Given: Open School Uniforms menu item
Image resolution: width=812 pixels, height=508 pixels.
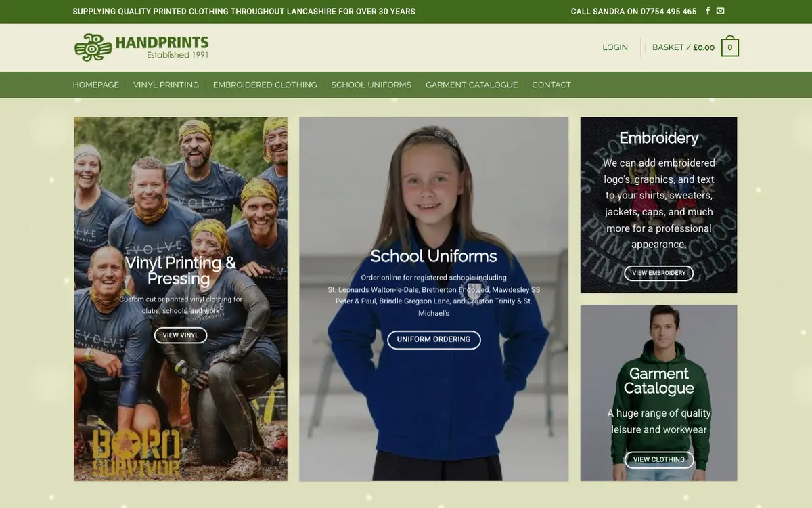Looking at the screenshot, I should pos(371,85).
